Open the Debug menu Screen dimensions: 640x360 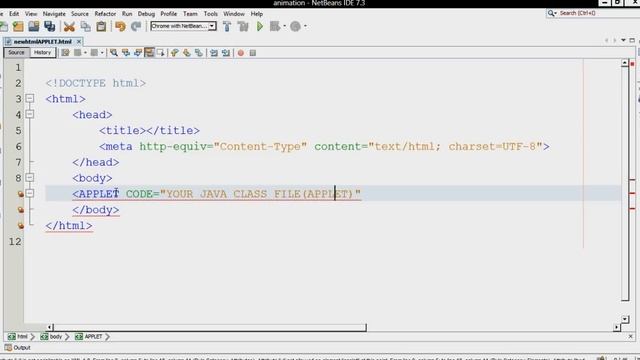[x=146, y=14]
